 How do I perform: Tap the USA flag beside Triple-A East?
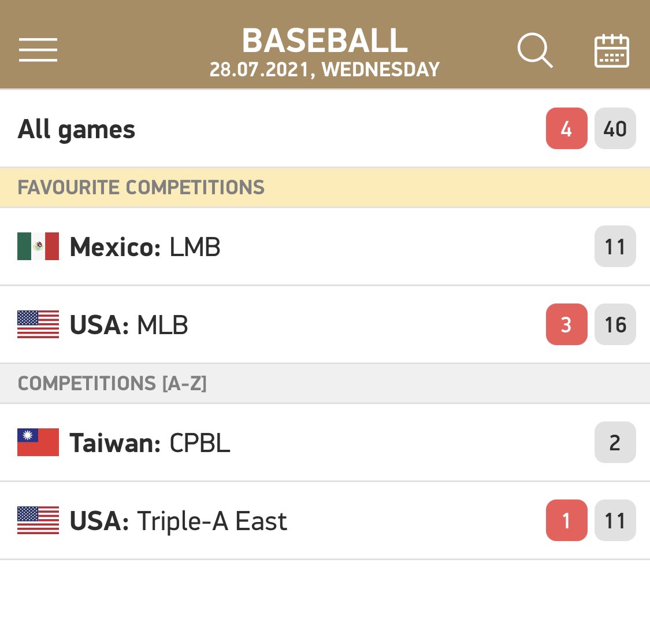tap(38, 521)
